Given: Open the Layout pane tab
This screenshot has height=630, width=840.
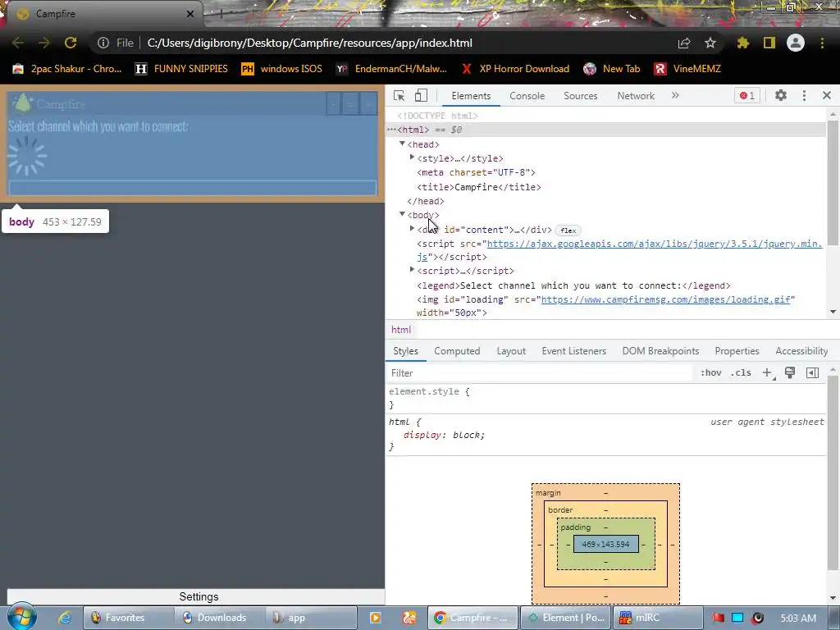Looking at the screenshot, I should [511, 351].
